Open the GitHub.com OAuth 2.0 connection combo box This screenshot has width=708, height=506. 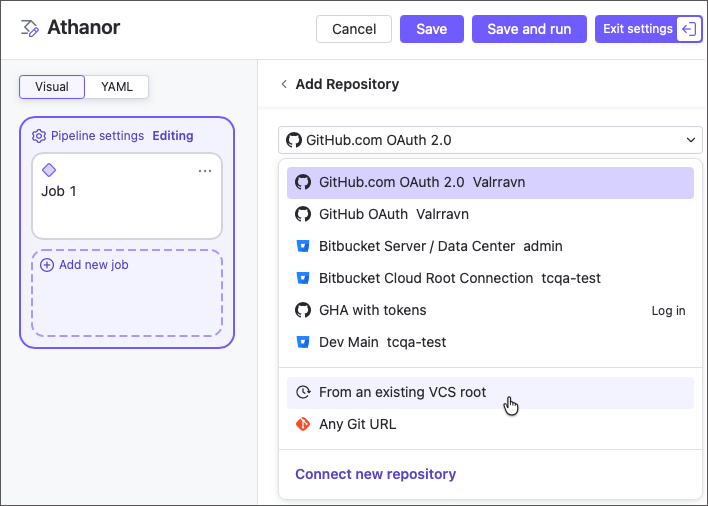pyautogui.click(x=490, y=140)
